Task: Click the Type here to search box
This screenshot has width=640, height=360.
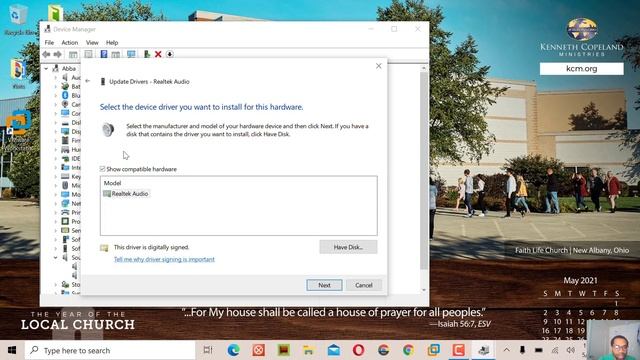Action: pos(110,350)
